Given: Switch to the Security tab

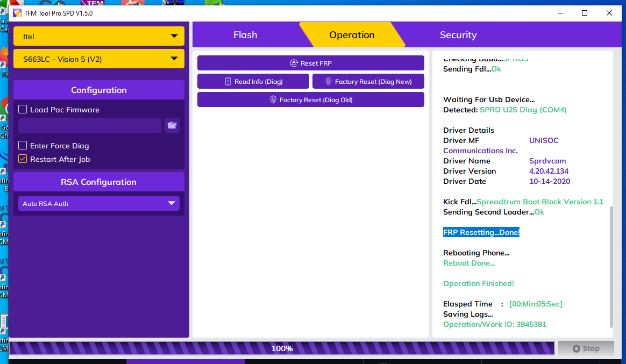Looking at the screenshot, I should pos(458,35).
